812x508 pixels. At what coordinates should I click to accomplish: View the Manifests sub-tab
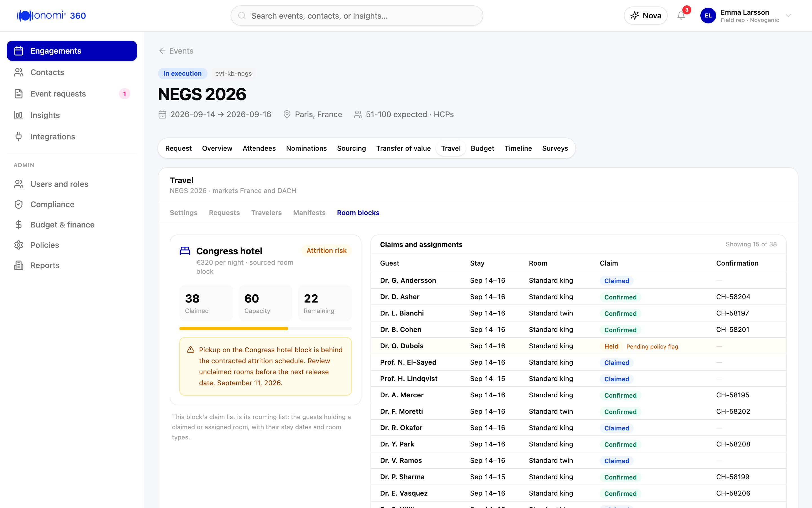[309, 213]
